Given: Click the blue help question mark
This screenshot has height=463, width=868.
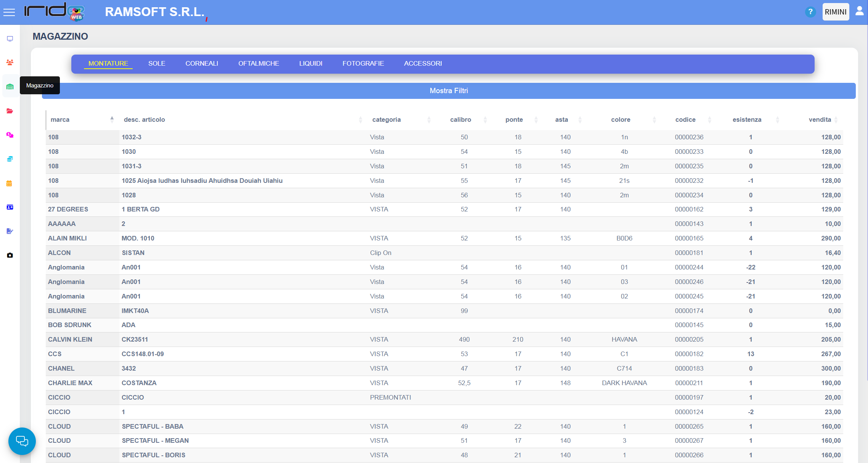Looking at the screenshot, I should point(810,12).
